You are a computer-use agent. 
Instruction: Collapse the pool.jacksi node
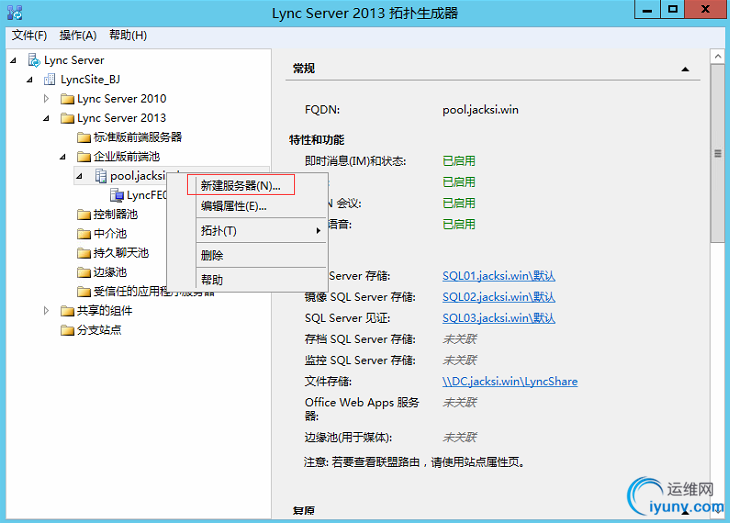tap(80, 176)
